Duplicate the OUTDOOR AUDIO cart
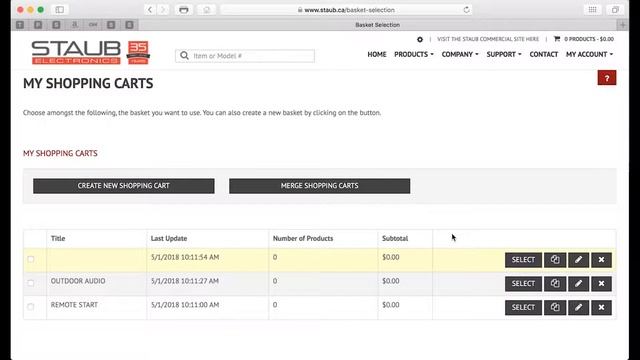 point(555,283)
